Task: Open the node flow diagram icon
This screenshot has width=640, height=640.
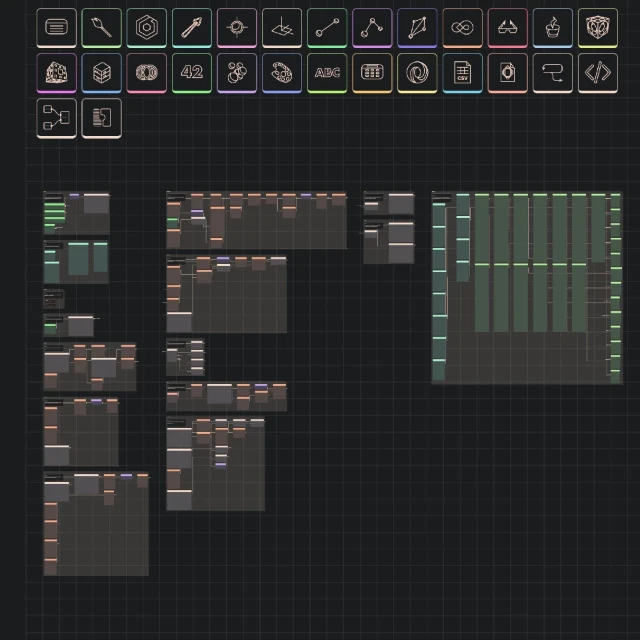Action: click(56, 118)
